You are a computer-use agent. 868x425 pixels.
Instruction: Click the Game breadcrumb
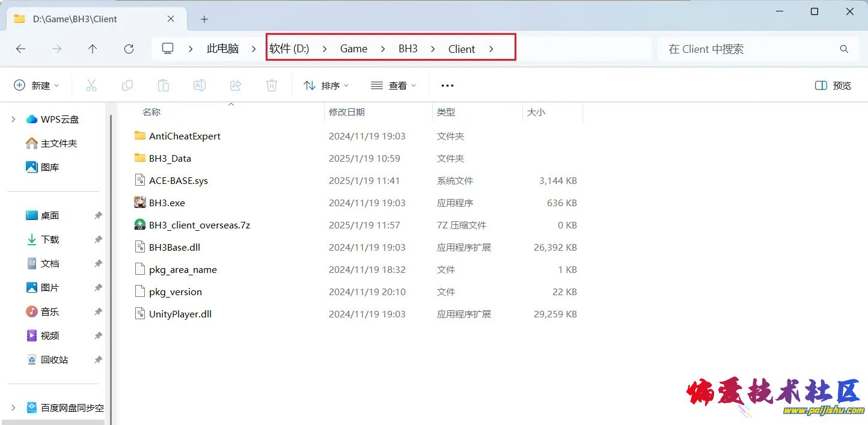[353, 49]
